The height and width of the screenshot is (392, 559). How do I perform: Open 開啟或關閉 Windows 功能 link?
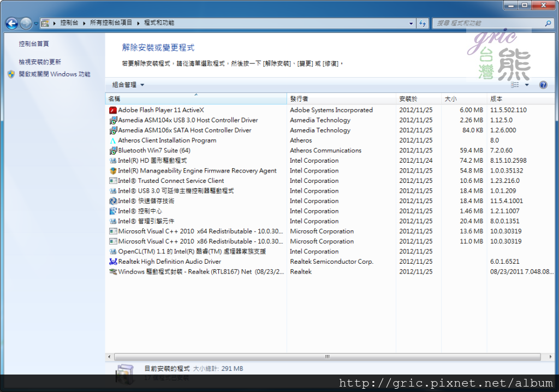pyautogui.click(x=55, y=74)
